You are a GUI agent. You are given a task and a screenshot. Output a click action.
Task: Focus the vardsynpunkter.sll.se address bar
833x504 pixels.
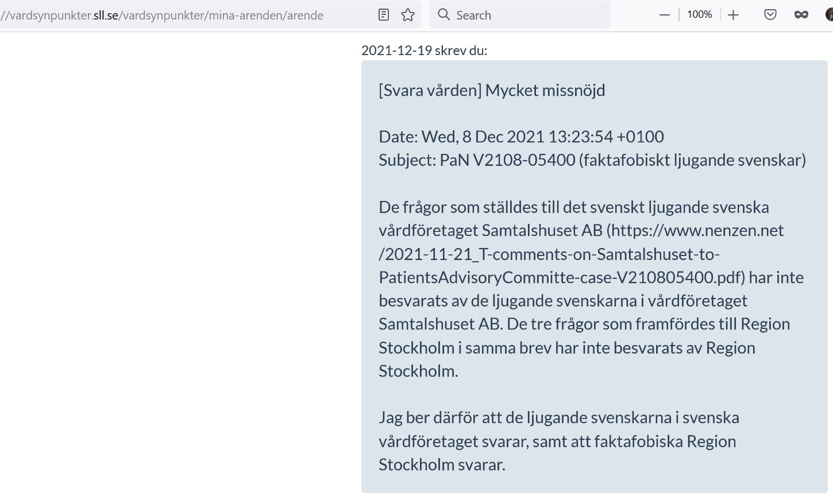click(x=184, y=15)
